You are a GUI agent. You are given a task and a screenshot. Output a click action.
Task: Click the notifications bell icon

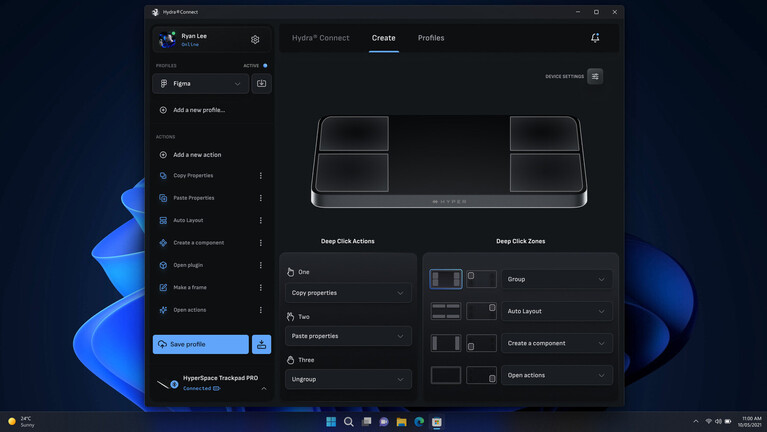pyautogui.click(x=595, y=38)
